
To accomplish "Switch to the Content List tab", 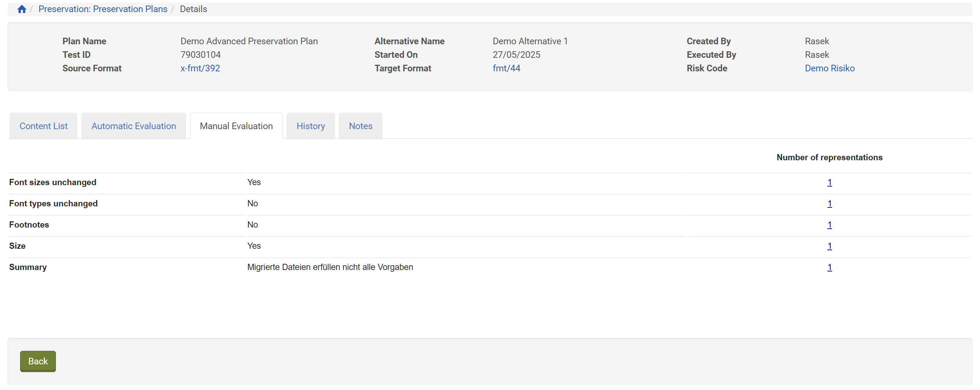I will coord(43,126).
